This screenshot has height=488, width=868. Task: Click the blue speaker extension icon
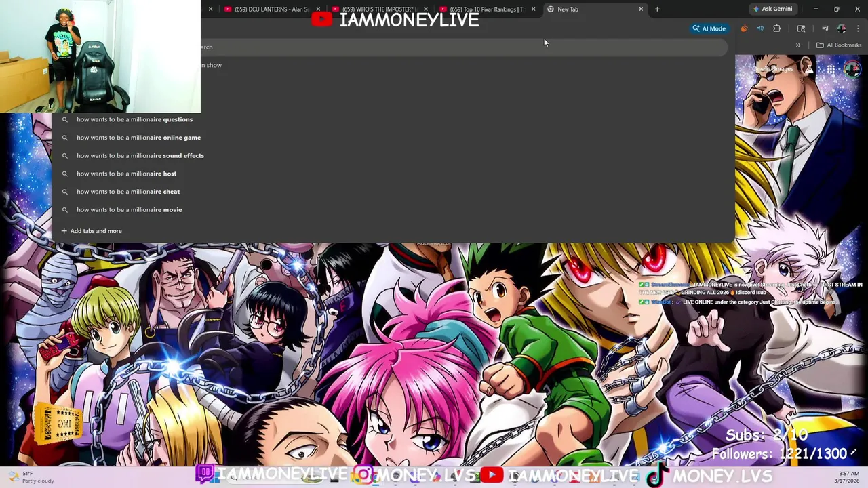pyautogui.click(x=760, y=28)
